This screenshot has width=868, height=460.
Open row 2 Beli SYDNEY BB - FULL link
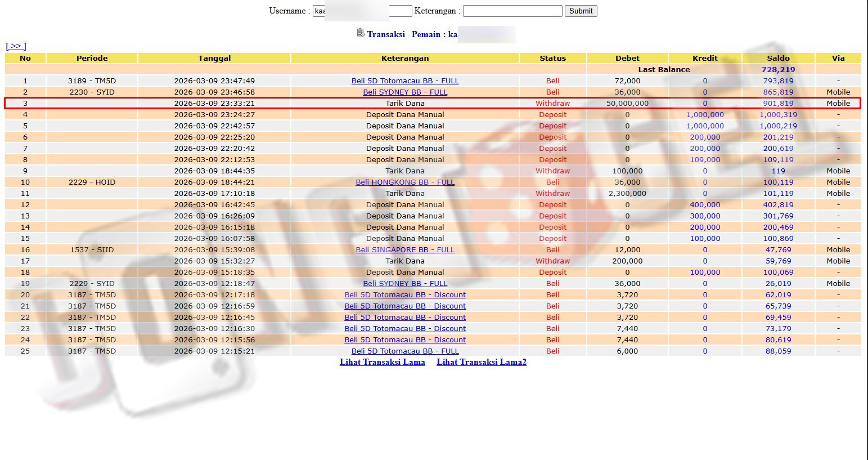pyautogui.click(x=405, y=92)
